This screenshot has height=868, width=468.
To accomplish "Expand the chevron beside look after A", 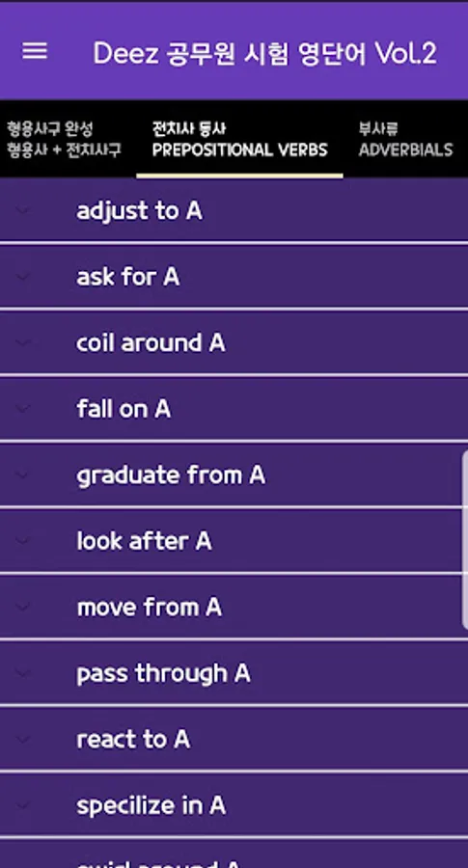I will pos(23,541).
